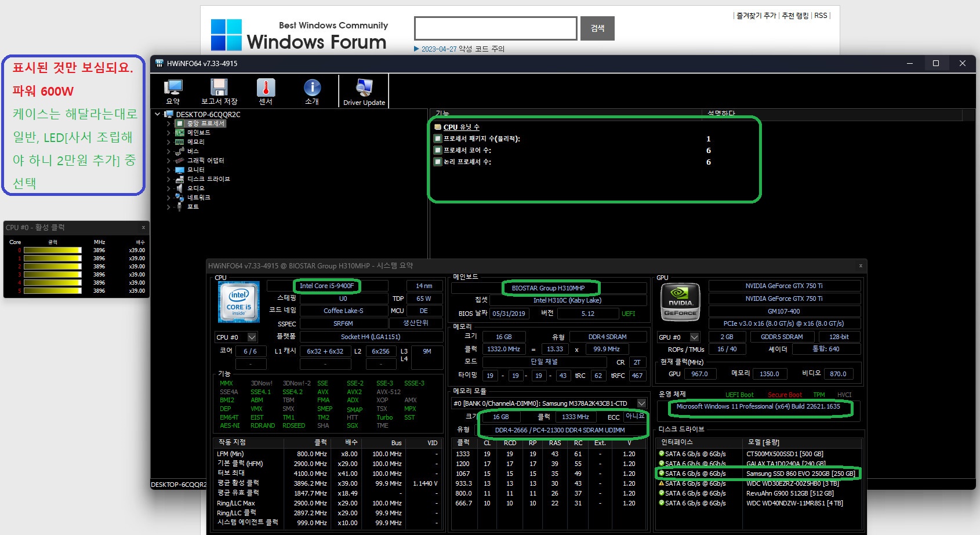Viewport: 980px width, 535px height.
Task: Collapse the DESKTOP-6CQQR2C root node
Action: coord(157,114)
